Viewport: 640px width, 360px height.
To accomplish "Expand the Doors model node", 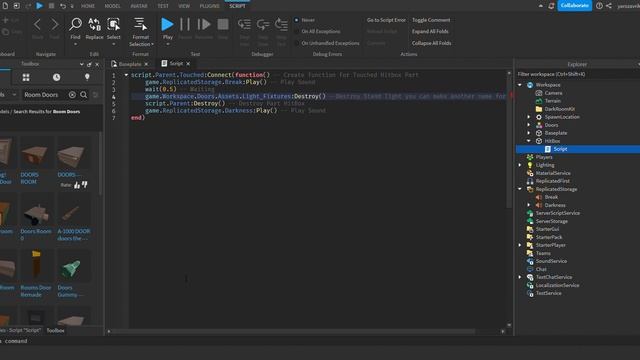I will pyautogui.click(x=529, y=125).
